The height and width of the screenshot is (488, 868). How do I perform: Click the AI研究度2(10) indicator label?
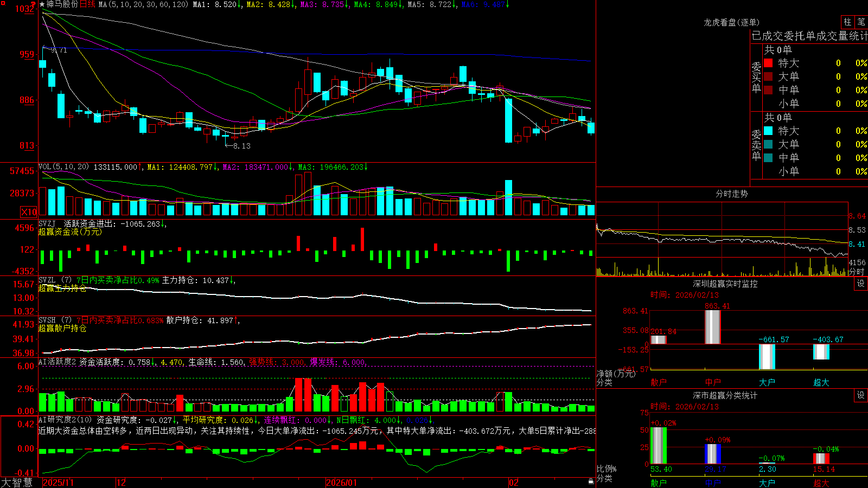pos(65,420)
